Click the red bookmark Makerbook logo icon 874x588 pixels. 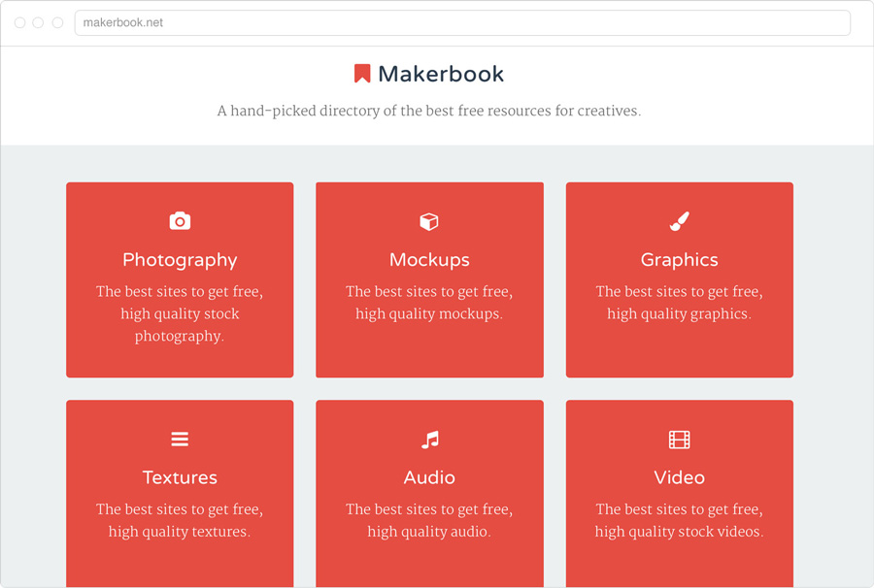pyautogui.click(x=362, y=74)
